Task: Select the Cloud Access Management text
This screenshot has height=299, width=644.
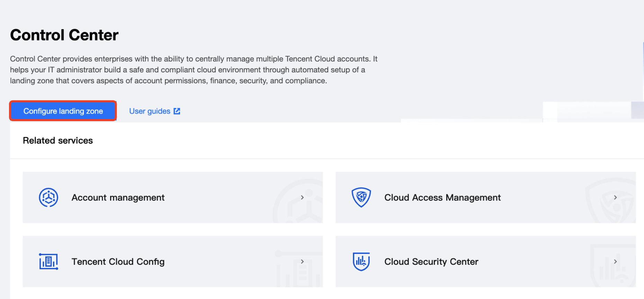Action: 442,198
